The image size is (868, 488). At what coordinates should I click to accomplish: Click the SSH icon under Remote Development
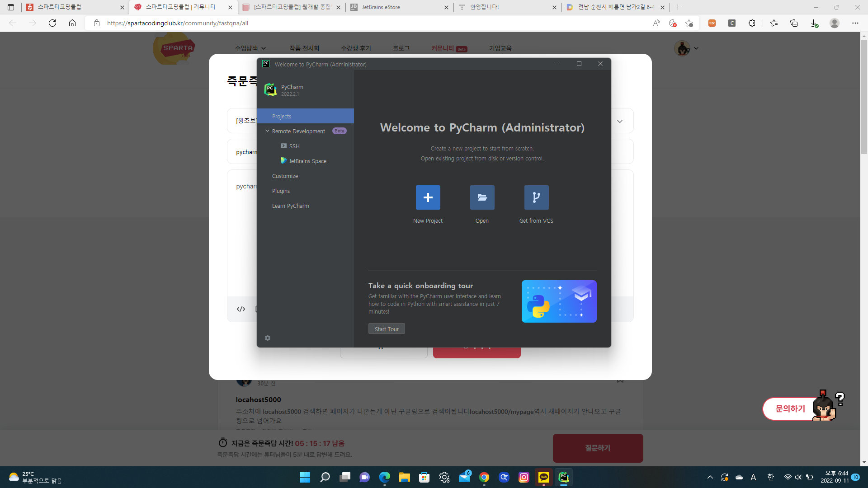click(x=284, y=146)
